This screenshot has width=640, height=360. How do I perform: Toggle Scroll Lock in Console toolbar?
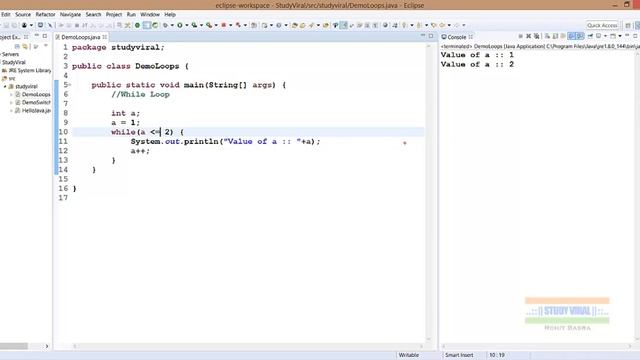pyautogui.click(x=555, y=36)
